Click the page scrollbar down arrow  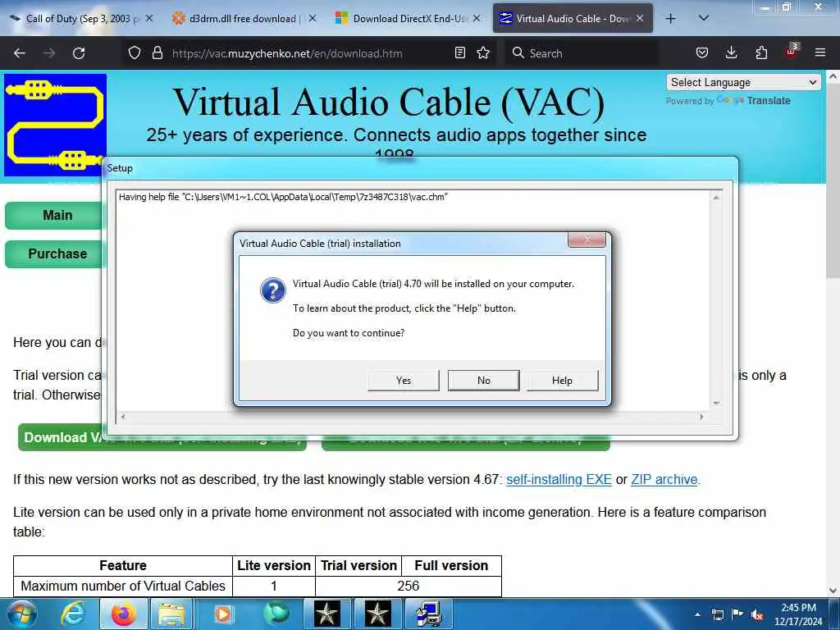[x=833, y=591]
